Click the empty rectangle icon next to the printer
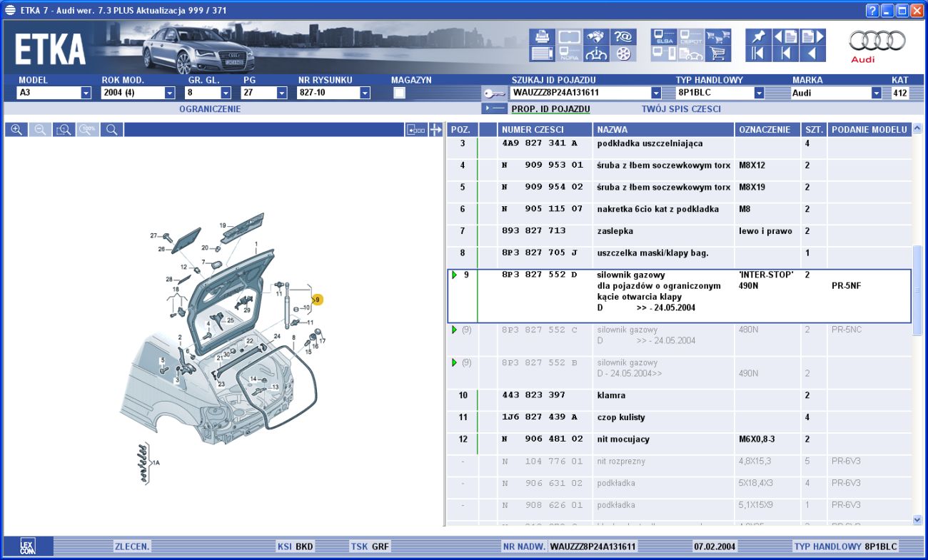 tap(569, 36)
